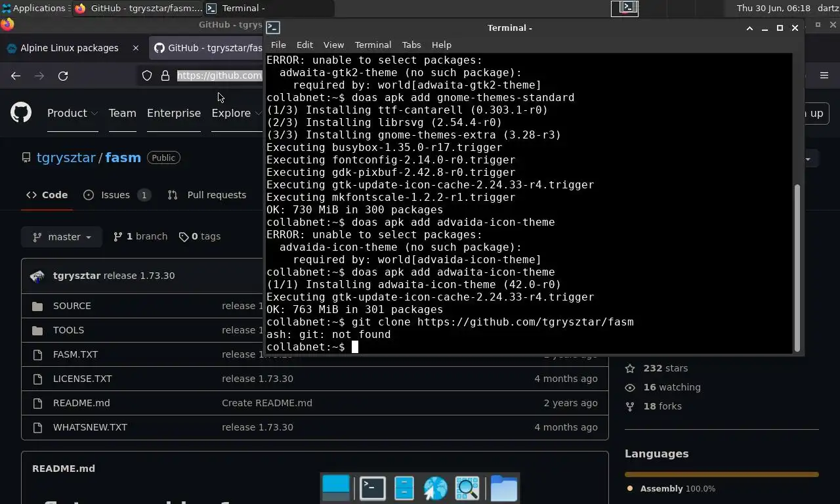Open the 'Create README.md' commit message
840x504 pixels.
267,403
